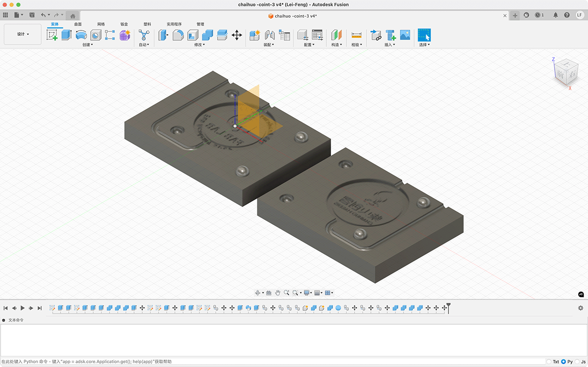Select the Hole tool
This screenshot has height=367, width=588.
coord(96,35)
